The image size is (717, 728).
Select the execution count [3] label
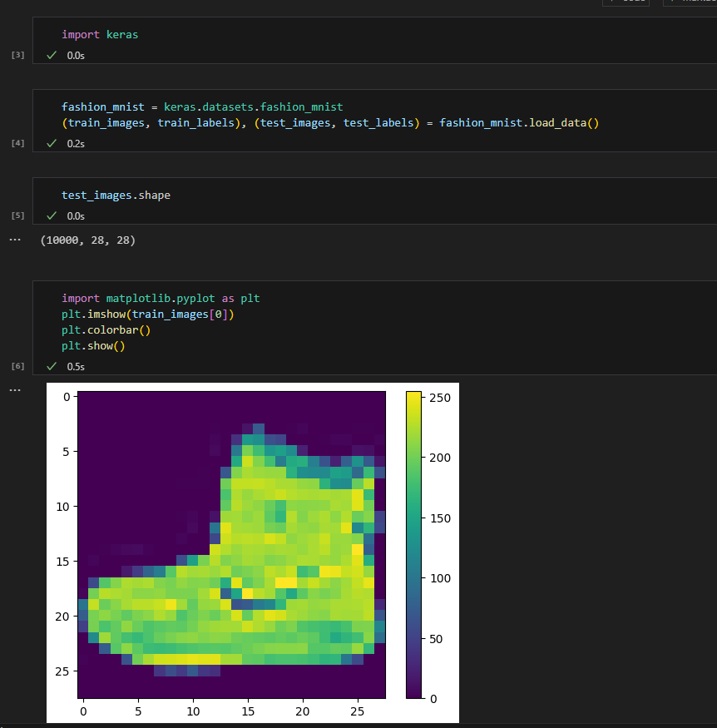pos(17,55)
